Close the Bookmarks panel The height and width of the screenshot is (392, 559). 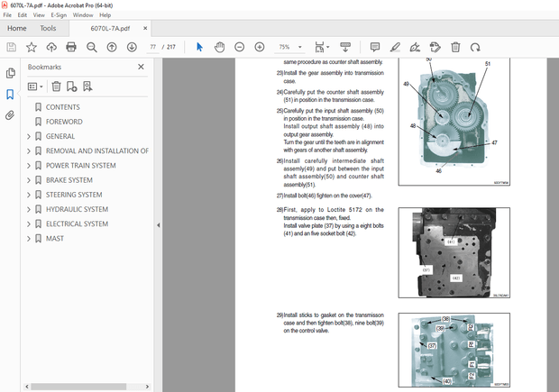pyautogui.click(x=141, y=67)
